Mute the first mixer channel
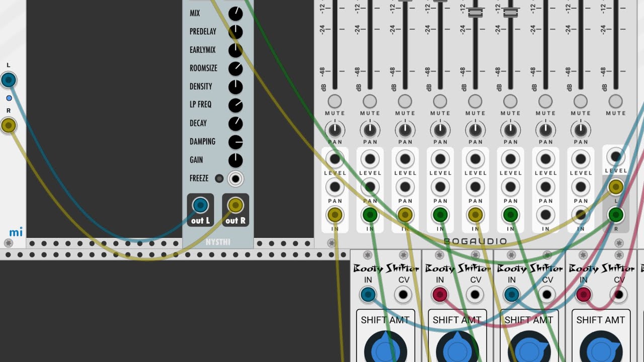Screen dimensions: 644x362 335,101
